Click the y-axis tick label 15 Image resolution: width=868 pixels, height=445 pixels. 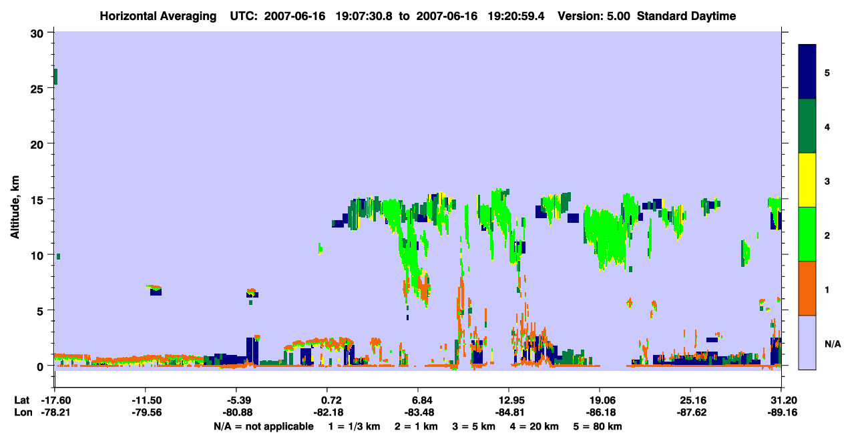pyautogui.click(x=38, y=199)
